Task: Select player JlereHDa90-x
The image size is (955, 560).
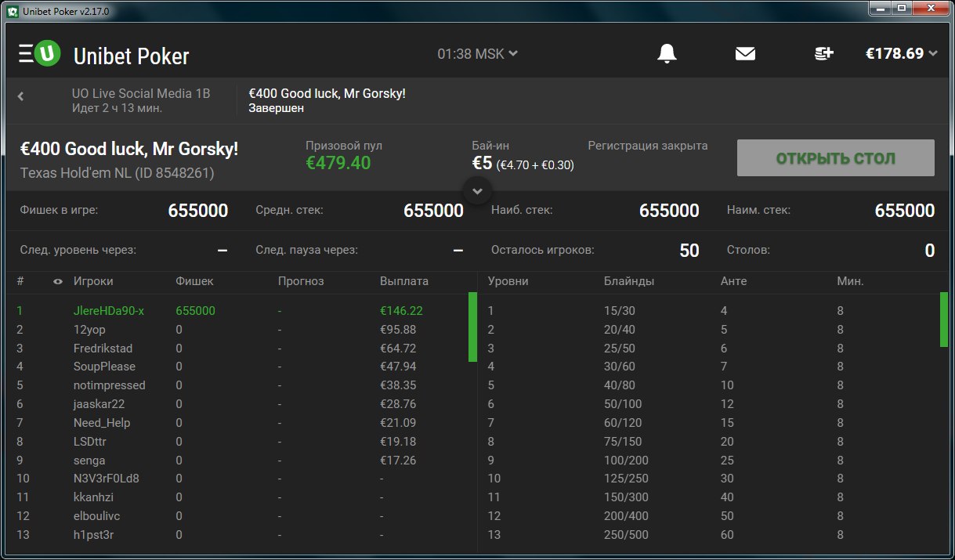Action: [109, 310]
